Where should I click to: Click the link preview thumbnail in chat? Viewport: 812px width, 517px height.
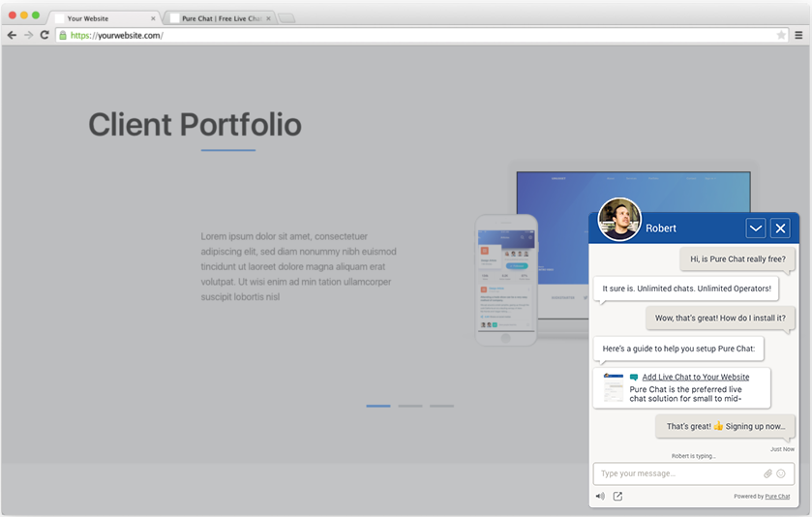(x=614, y=387)
